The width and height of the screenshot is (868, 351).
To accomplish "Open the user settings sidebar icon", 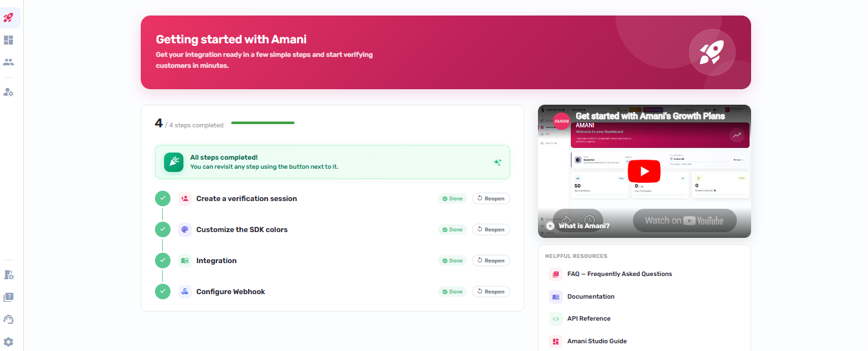I will pyautogui.click(x=8, y=92).
